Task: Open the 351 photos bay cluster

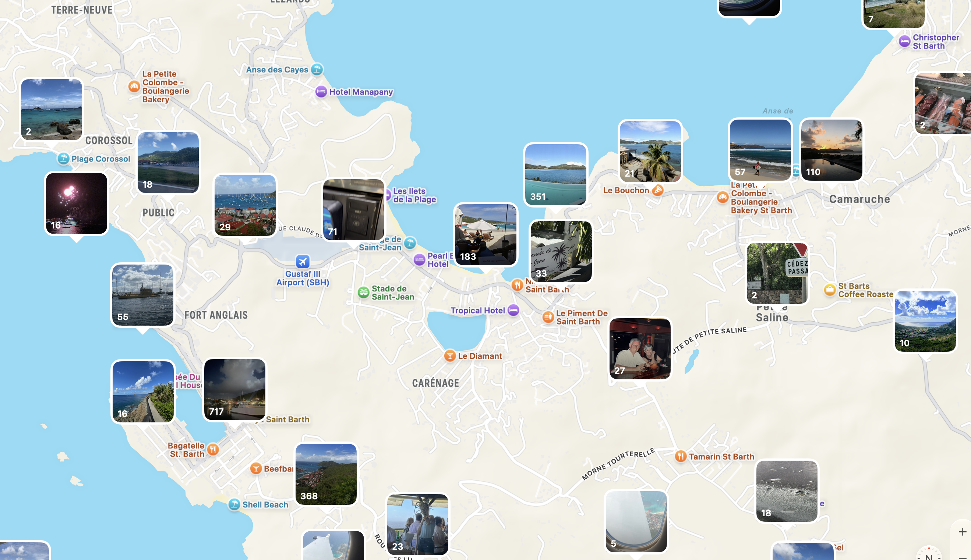Action: [x=556, y=175]
